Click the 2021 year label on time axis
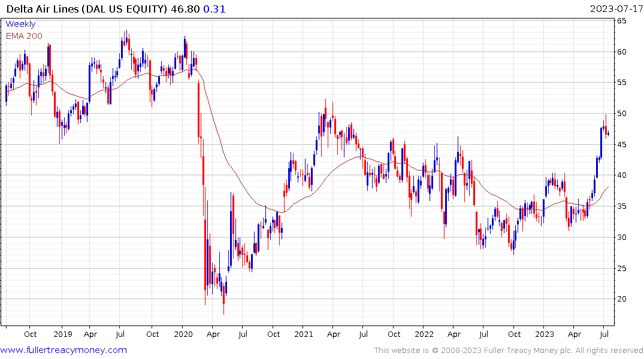 pyautogui.click(x=304, y=334)
